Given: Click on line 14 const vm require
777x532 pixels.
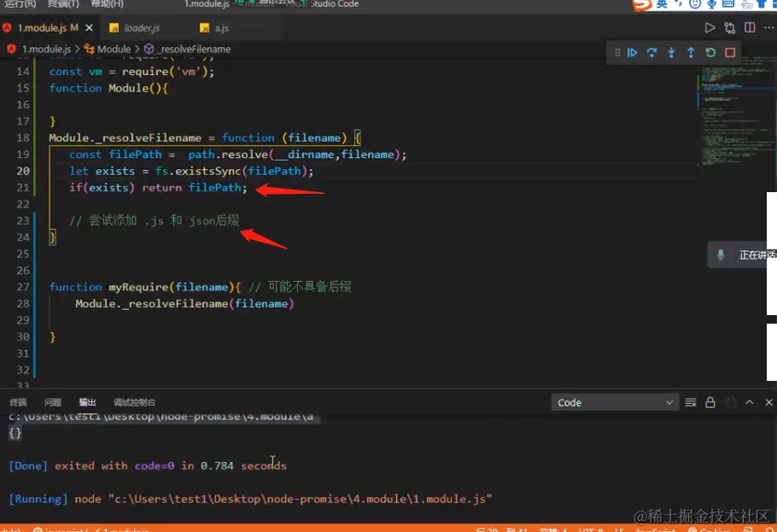Looking at the screenshot, I should coord(131,72).
